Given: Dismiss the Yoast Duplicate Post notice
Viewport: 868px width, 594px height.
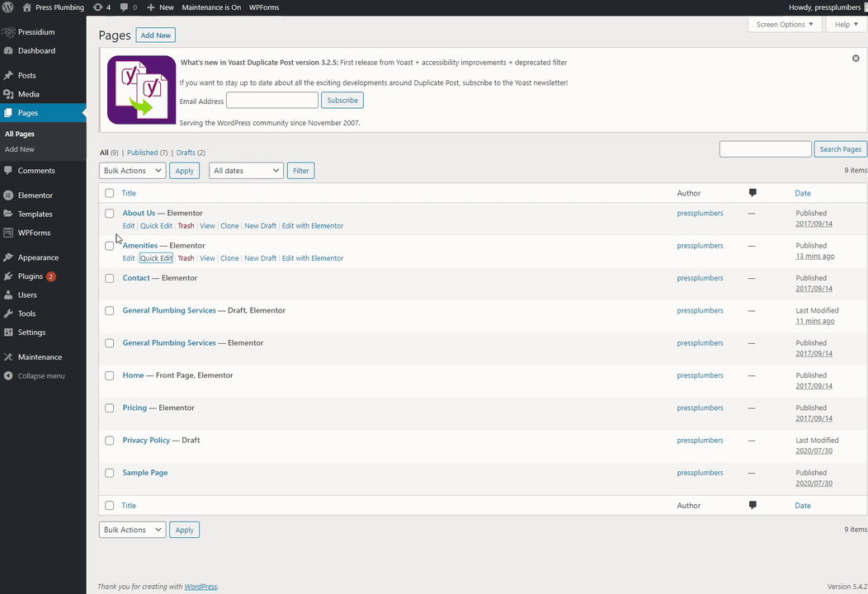Looking at the screenshot, I should coord(856,58).
